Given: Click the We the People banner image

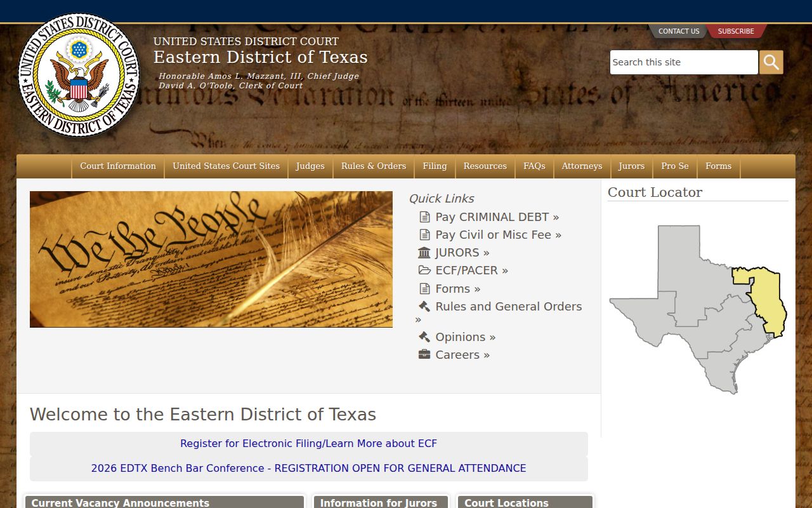Looking at the screenshot, I should 211,259.
